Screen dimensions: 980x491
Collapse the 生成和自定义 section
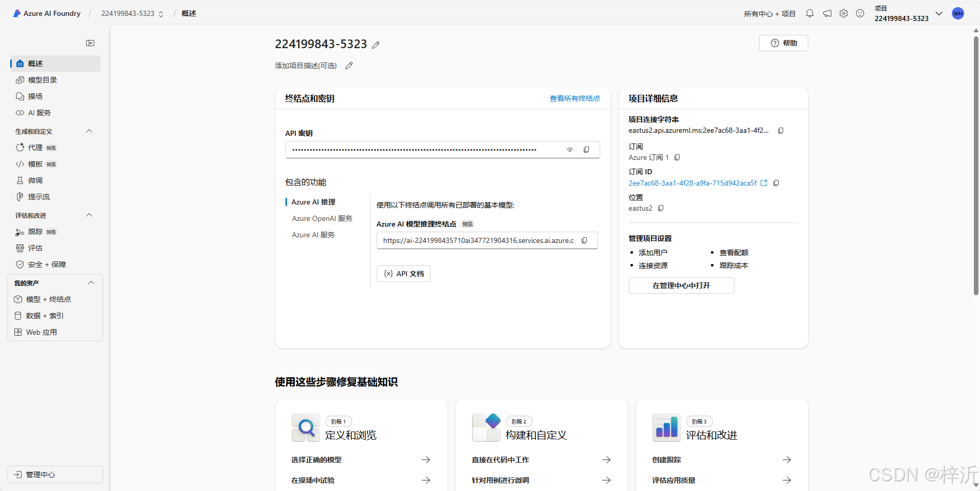[x=89, y=131]
